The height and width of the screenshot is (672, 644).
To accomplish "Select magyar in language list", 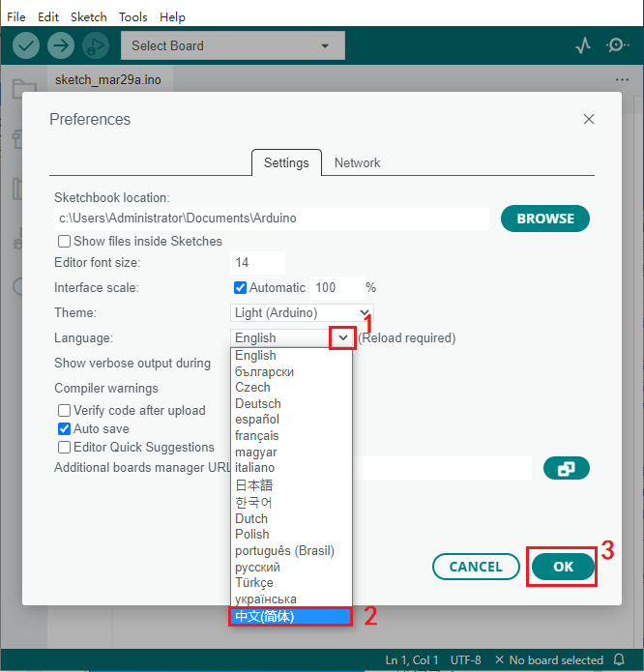I will point(291,453).
